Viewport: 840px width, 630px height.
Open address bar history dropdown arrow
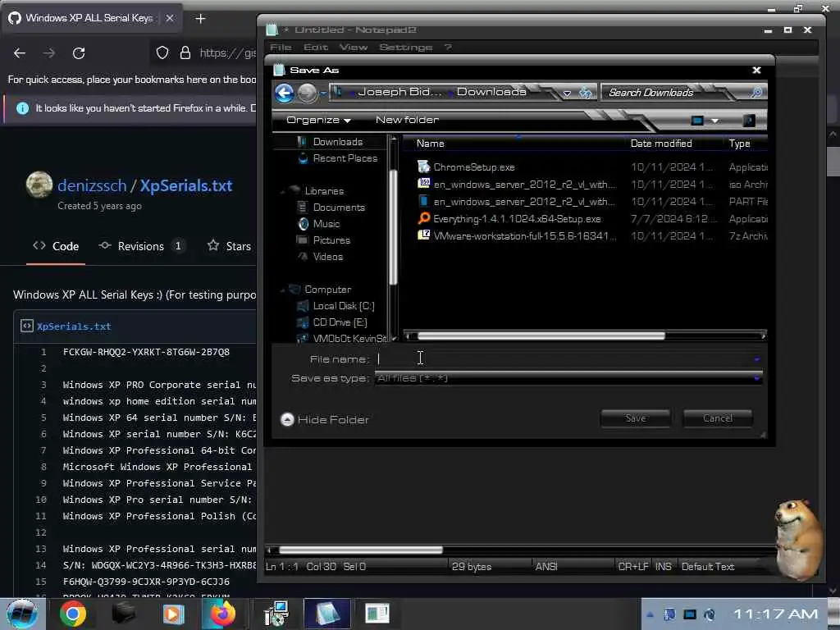(567, 94)
